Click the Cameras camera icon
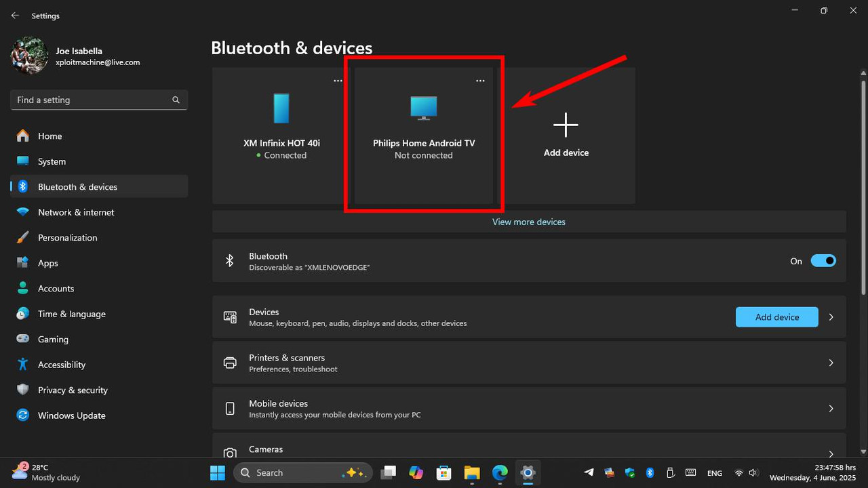The height and width of the screenshot is (488, 868). pos(230,453)
